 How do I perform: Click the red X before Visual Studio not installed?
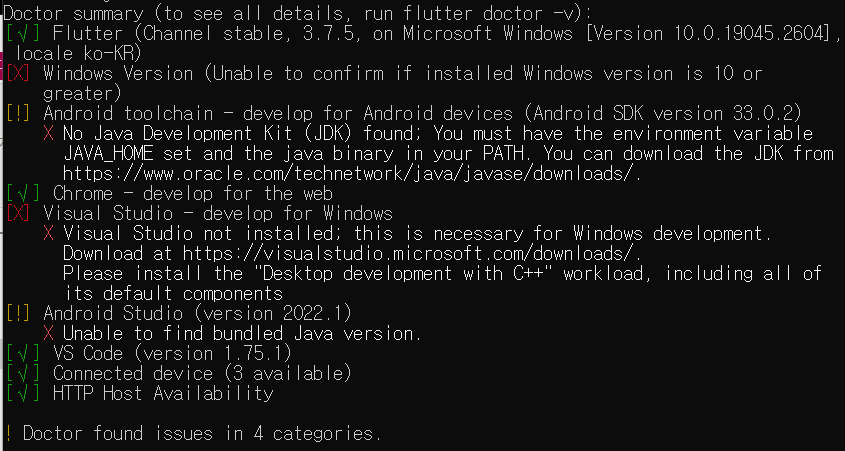coord(49,234)
